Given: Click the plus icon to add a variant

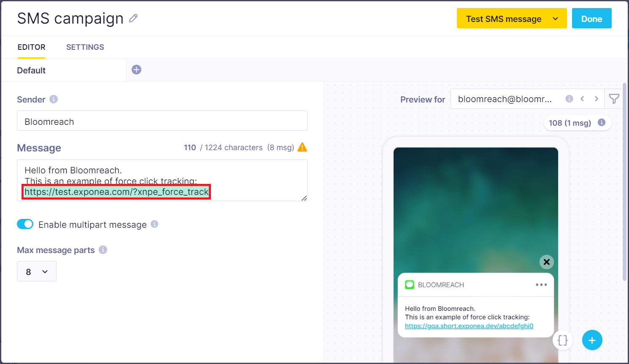Looking at the screenshot, I should click(x=136, y=69).
